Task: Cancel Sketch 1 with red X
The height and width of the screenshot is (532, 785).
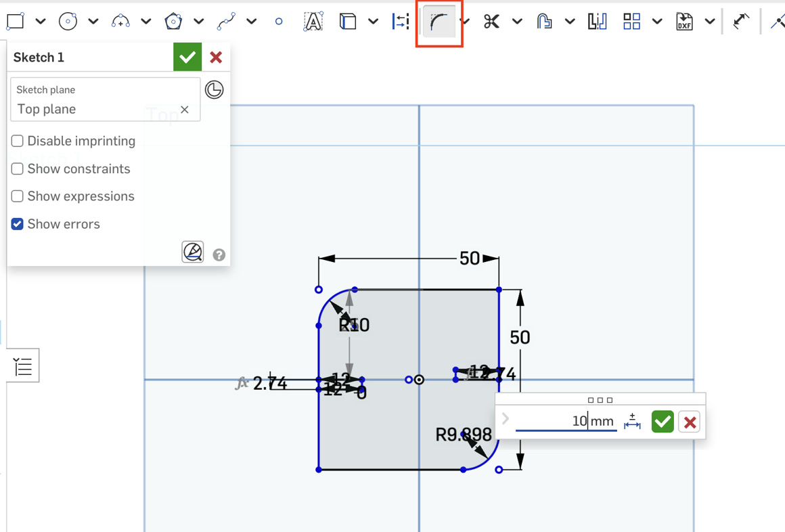Action: 216,57
